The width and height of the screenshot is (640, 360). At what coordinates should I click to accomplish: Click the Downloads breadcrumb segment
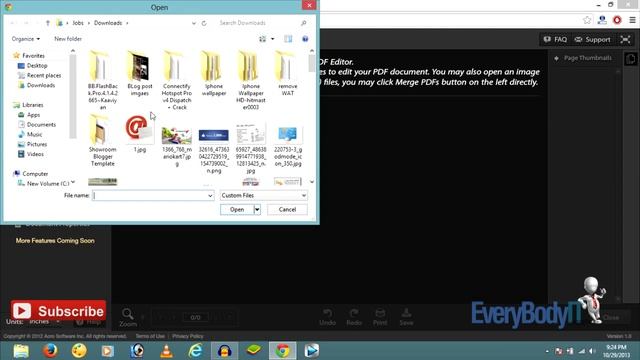tap(108, 23)
